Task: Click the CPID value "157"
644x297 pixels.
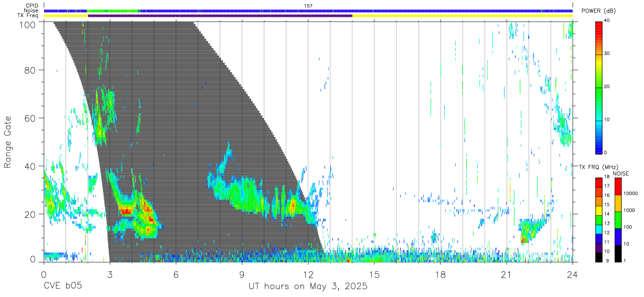Action: click(x=308, y=6)
